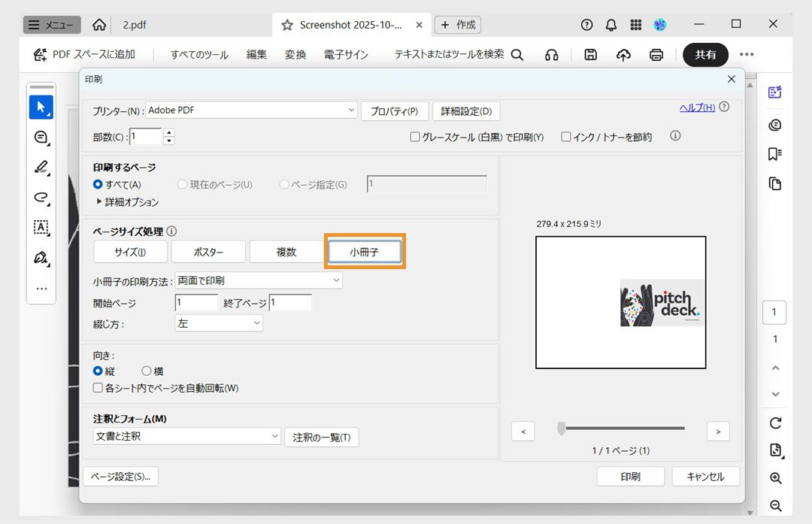Click the 印刷 button to print
The height and width of the screenshot is (524, 812).
(x=631, y=476)
